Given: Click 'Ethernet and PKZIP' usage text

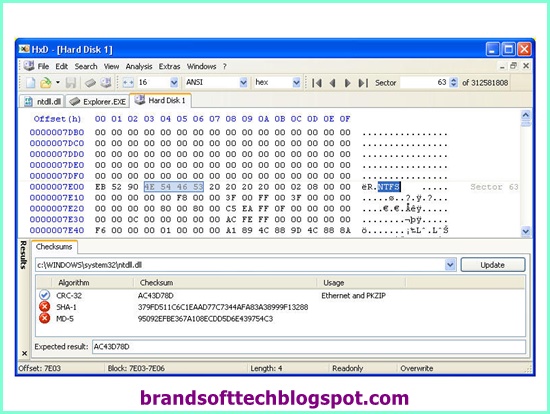Looking at the screenshot, I should (354, 296).
